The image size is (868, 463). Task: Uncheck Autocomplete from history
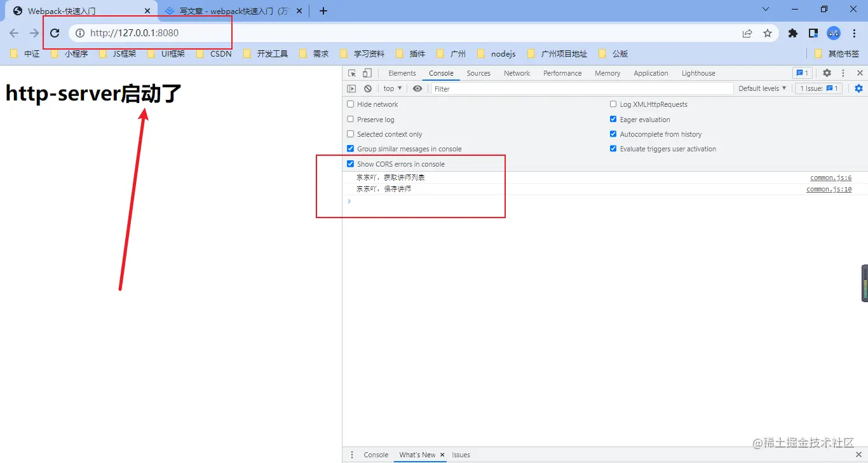tap(613, 134)
